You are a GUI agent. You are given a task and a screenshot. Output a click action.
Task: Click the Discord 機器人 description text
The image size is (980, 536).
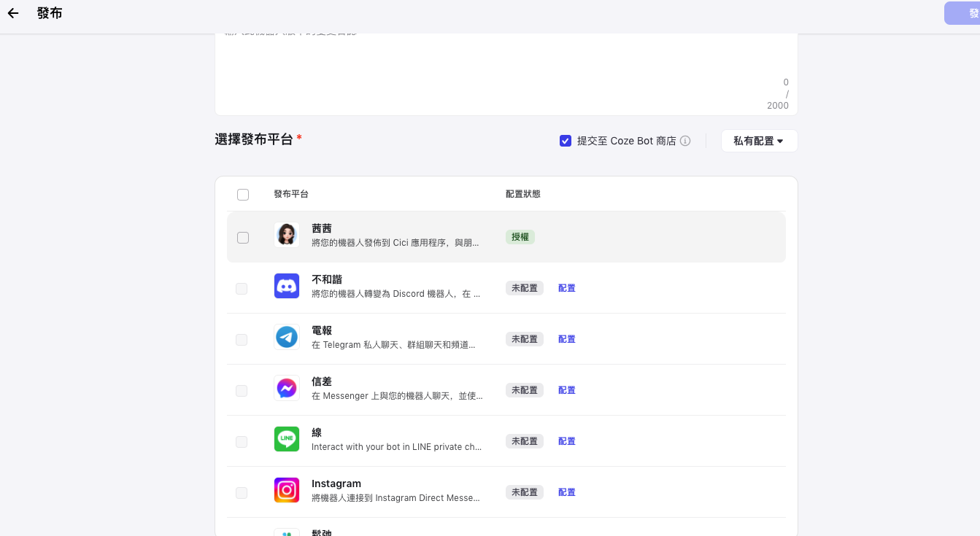[396, 294]
